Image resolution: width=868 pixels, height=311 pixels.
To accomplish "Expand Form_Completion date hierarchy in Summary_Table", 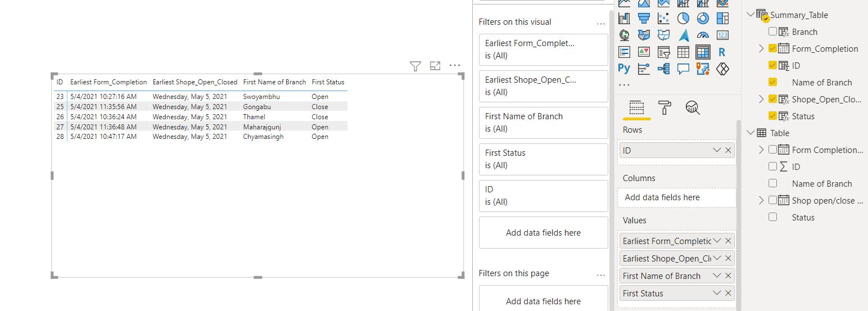I will (761, 48).
